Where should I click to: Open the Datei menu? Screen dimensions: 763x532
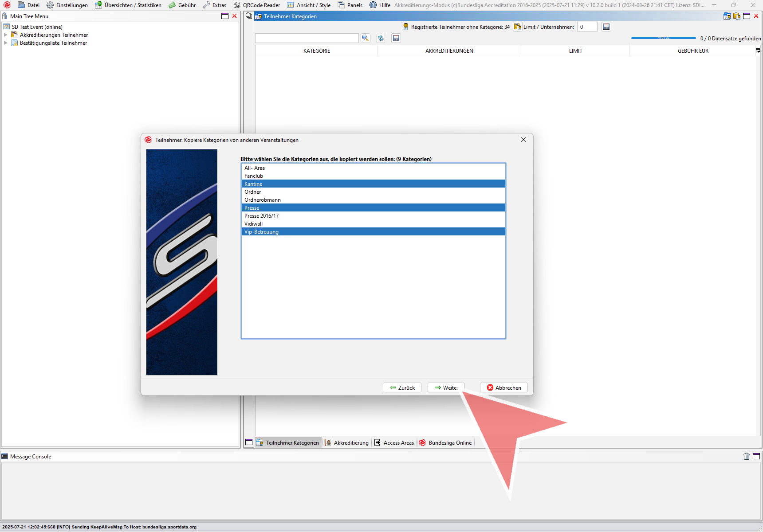point(28,5)
